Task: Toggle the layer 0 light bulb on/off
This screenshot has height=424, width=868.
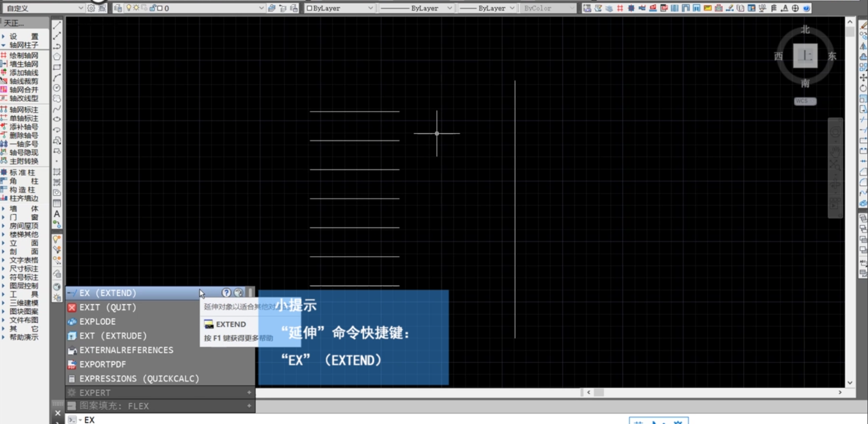Action: pos(129,8)
